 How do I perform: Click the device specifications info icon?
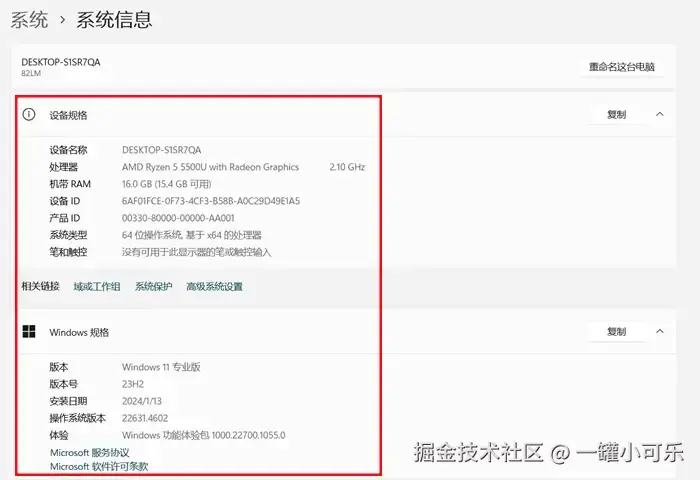click(29, 115)
